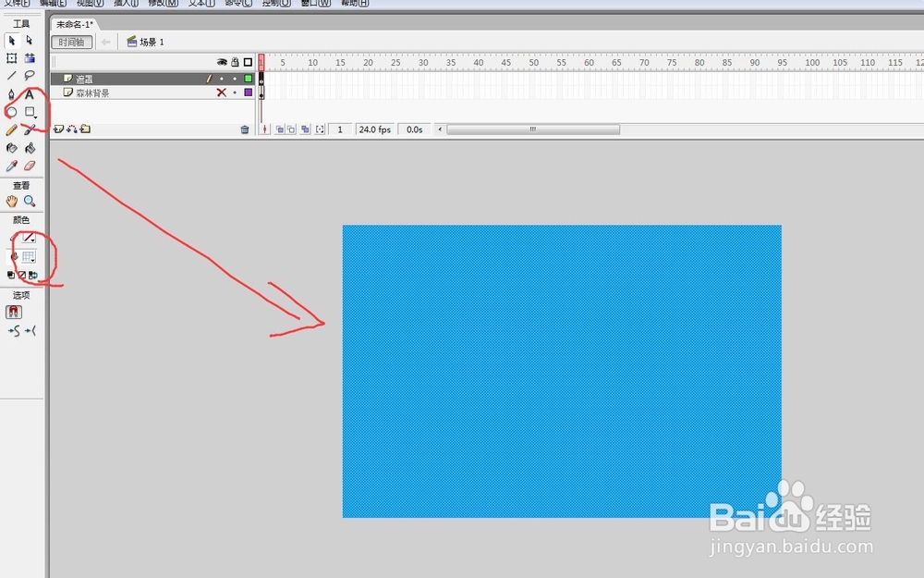Toggle the 森林背景 layer's purple outline square
The width and height of the screenshot is (924, 578).
click(x=248, y=92)
